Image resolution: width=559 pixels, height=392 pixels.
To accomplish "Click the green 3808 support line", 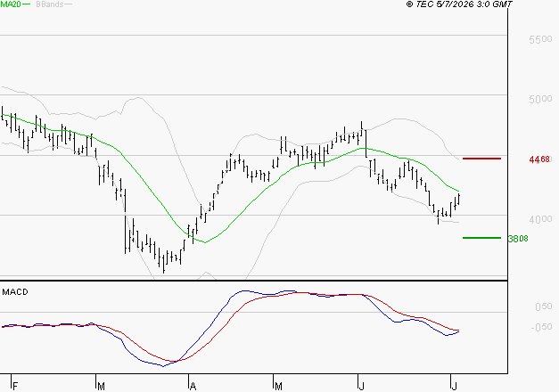I will point(481,238).
